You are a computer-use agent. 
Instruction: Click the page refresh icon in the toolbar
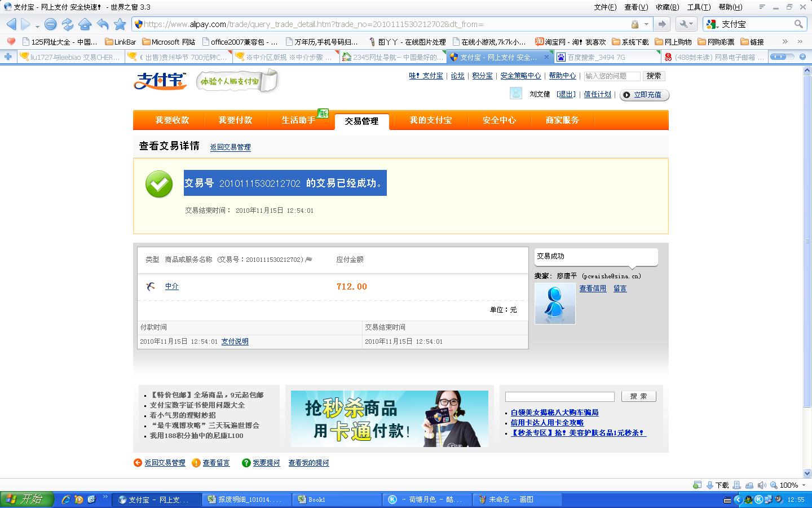(x=68, y=24)
